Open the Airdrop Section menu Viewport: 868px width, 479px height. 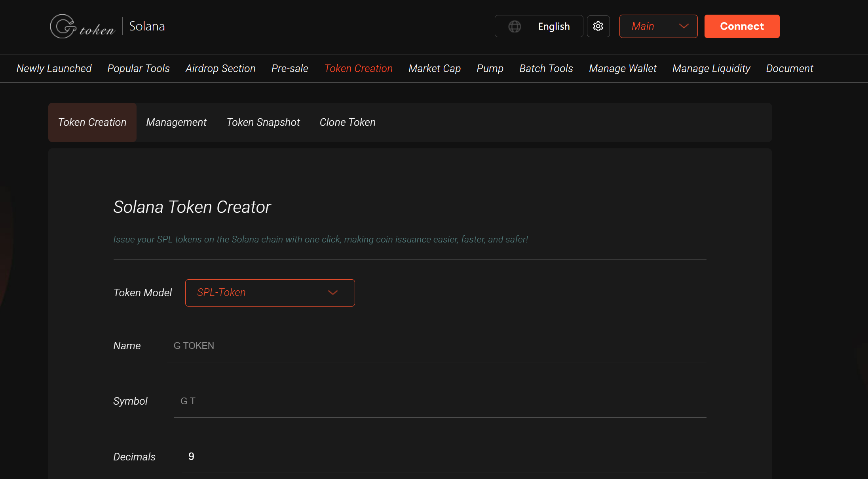tap(220, 68)
